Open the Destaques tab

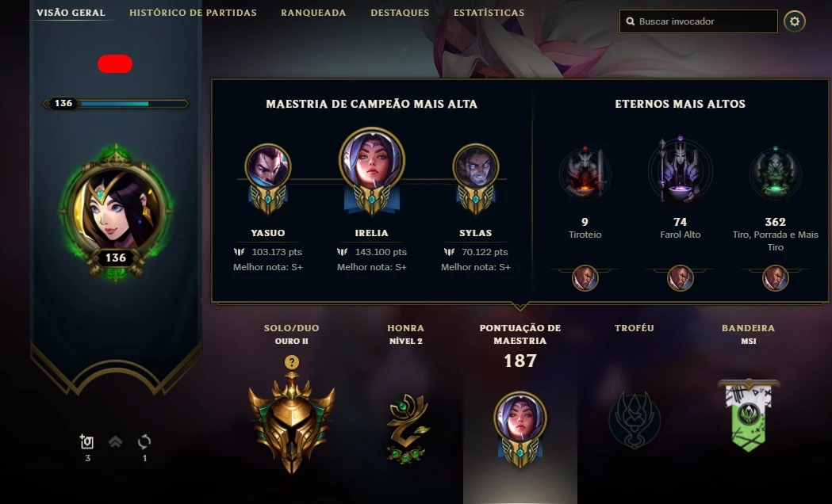(400, 12)
